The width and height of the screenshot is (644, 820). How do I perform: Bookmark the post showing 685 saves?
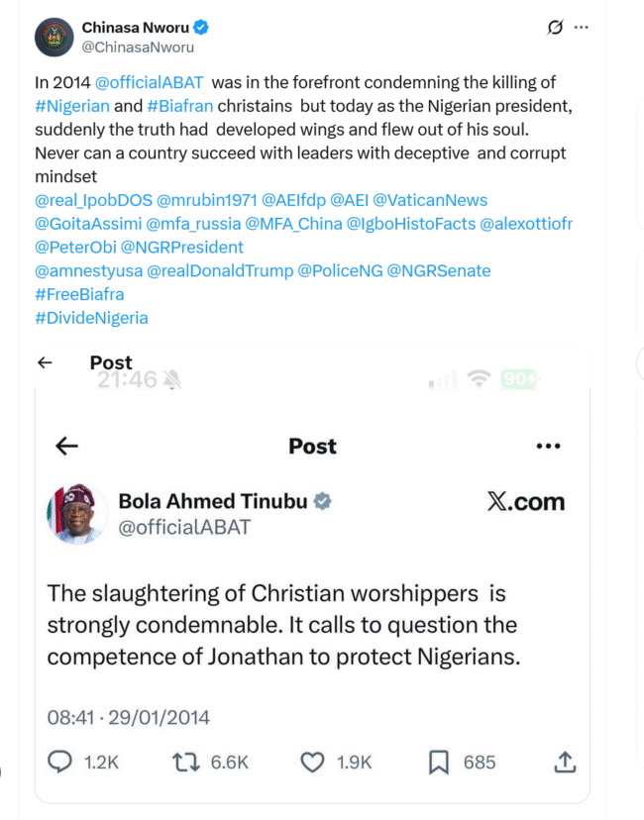coord(439,762)
